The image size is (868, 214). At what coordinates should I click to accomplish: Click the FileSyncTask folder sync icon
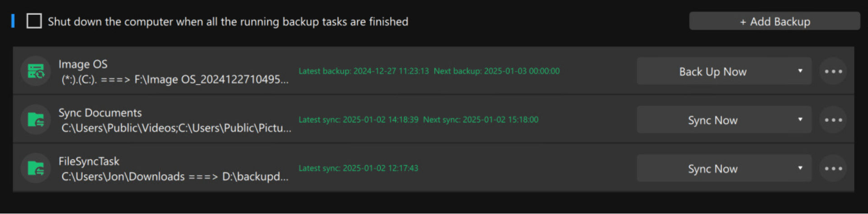36,168
